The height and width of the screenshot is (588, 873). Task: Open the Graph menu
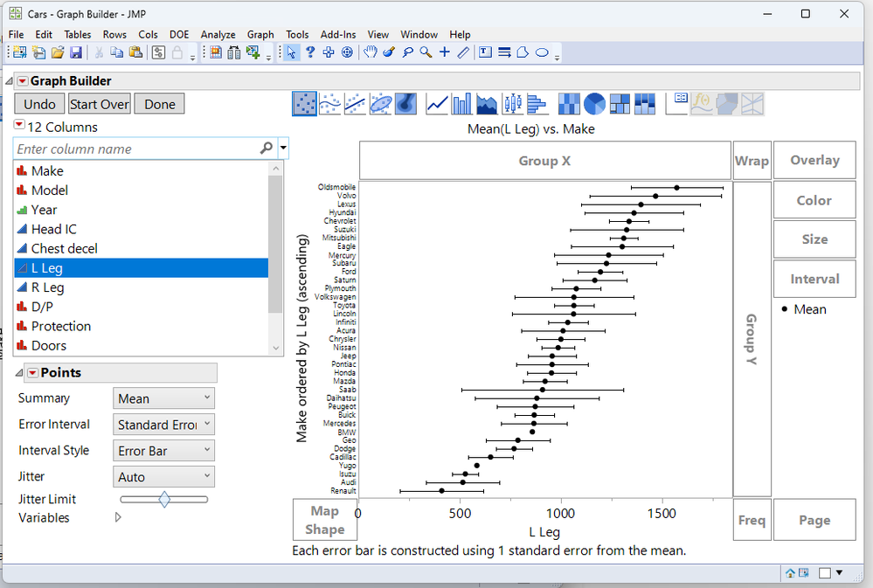(260, 35)
